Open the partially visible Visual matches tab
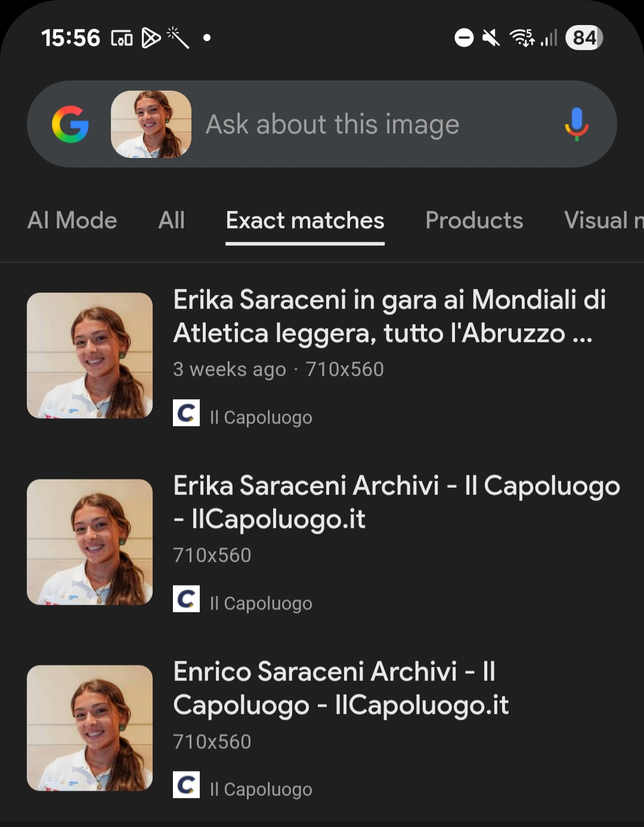The image size is (644, 827). click(x=602, y=221)
